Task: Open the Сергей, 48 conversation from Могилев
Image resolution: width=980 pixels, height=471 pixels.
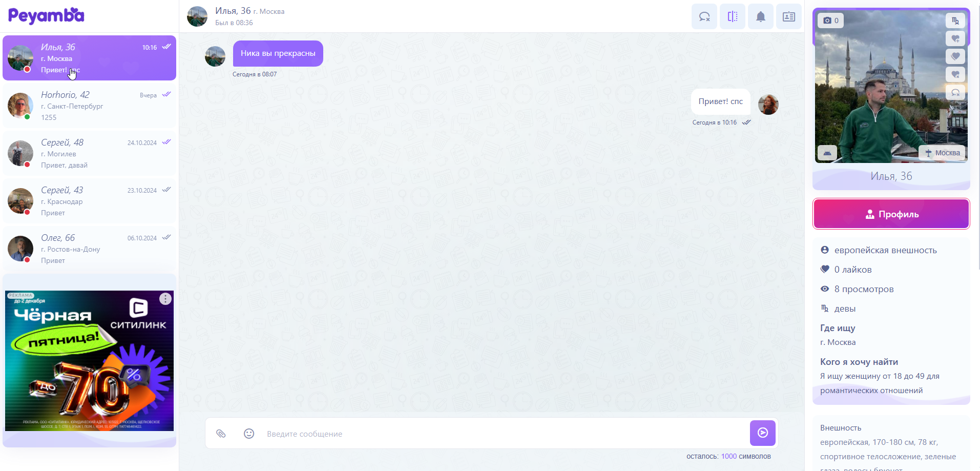Action: click(x=89, y=153)
